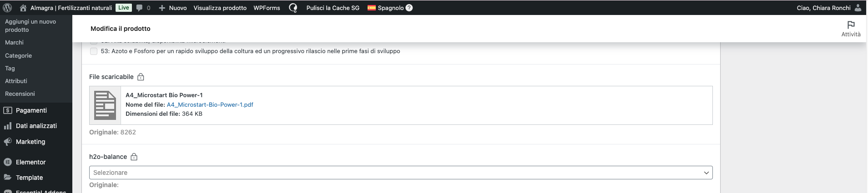Image resolution: width=868 pixels, height=193 pixels.
Task: Click Visualizza prodotto in the admin bar
Action: tap(220, 8)
